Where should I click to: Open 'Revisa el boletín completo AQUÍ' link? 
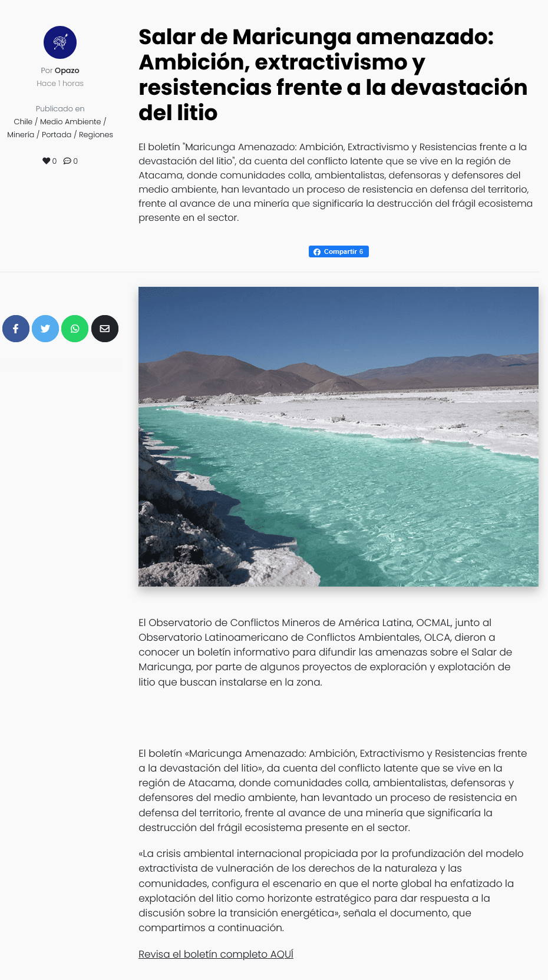pos(216,954)
